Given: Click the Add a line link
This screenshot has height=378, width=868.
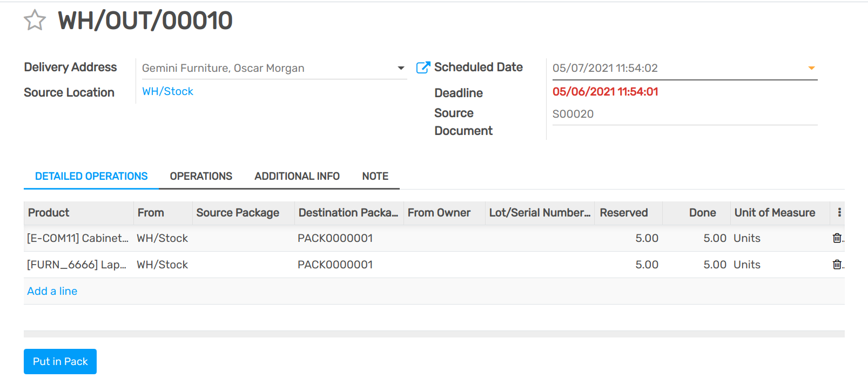Looking at the screenshot, I should tap(52, 291).
